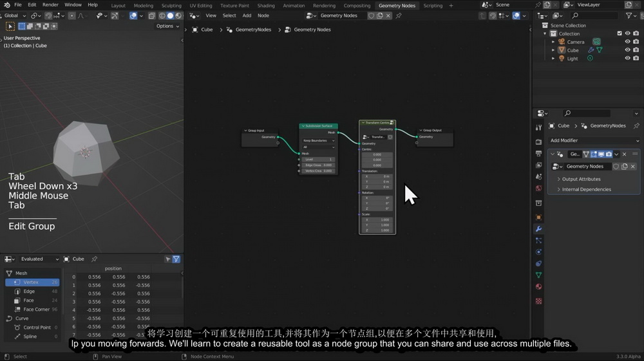Toggle the viewport proportional editing button
The width and height of the screenshot is (644, 361).
(72, 15)
